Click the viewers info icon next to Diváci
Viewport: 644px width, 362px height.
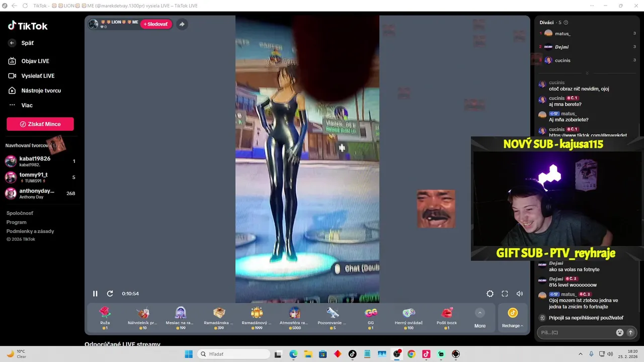[566, 23]
